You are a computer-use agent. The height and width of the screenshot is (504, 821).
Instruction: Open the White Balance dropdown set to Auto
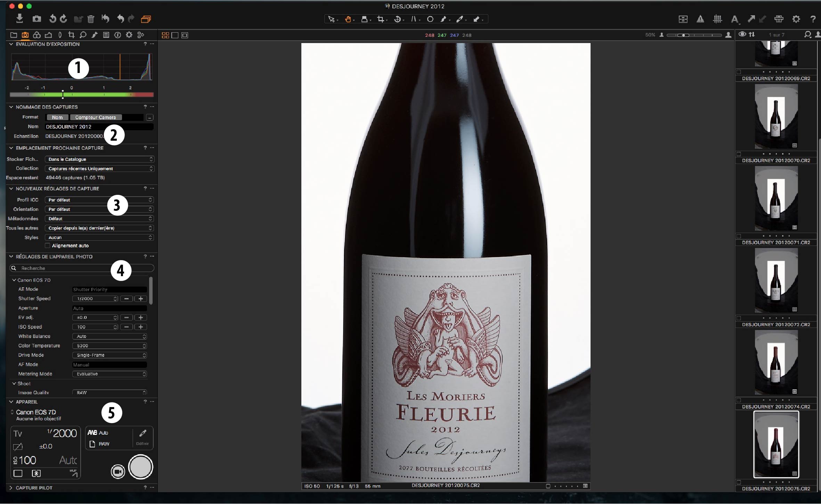109,336
